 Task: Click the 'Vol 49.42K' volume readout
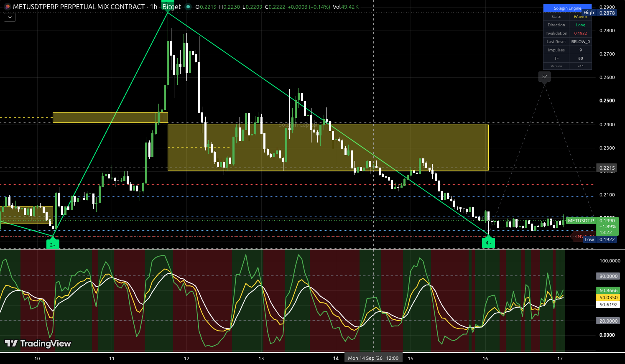(x=346, y=7)
